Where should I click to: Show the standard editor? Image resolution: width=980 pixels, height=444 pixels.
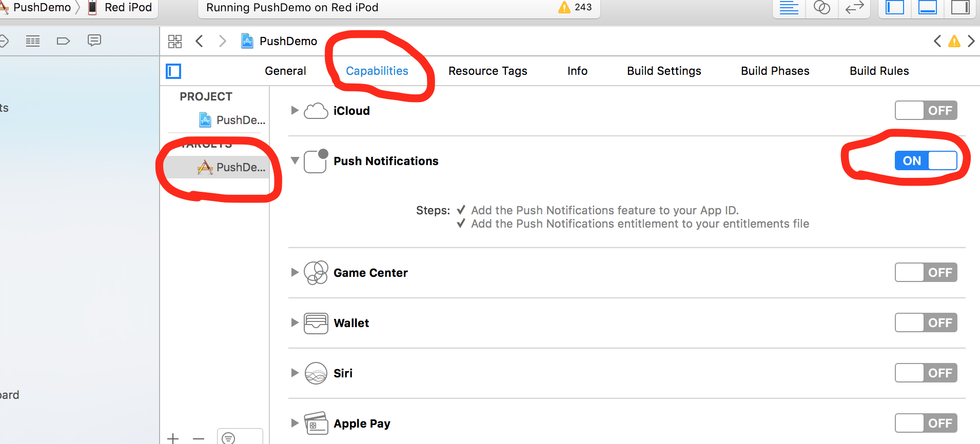[789, 8]
